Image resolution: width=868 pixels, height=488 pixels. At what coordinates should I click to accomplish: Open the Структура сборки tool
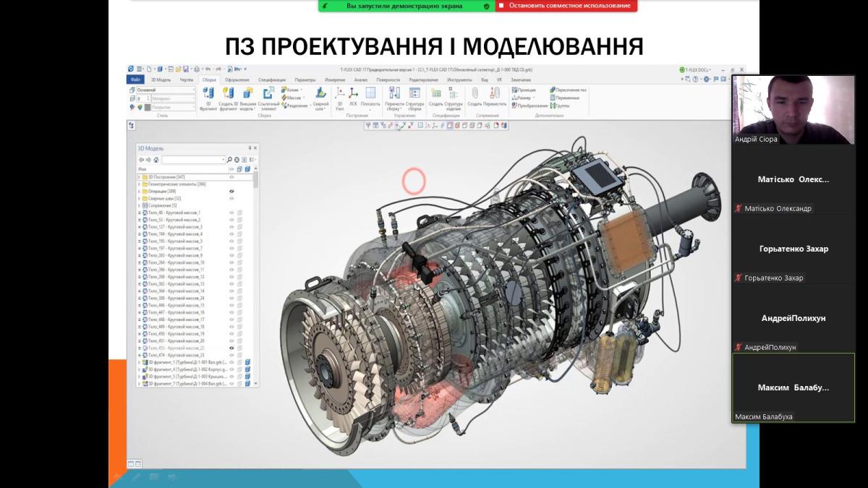pyautogui.click(x=415, y=93)
